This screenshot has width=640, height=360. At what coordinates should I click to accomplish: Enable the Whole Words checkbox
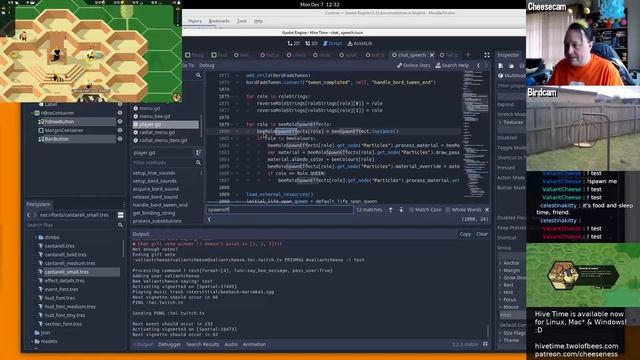point(463,210)
